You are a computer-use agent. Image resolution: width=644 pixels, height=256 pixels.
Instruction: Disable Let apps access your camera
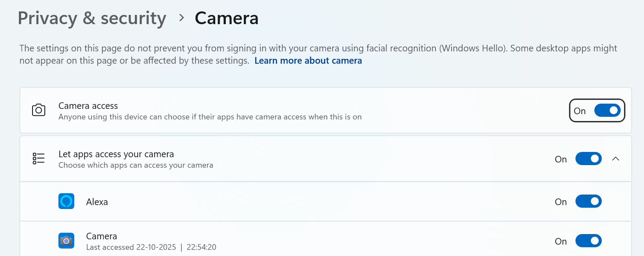coord(589,159)
